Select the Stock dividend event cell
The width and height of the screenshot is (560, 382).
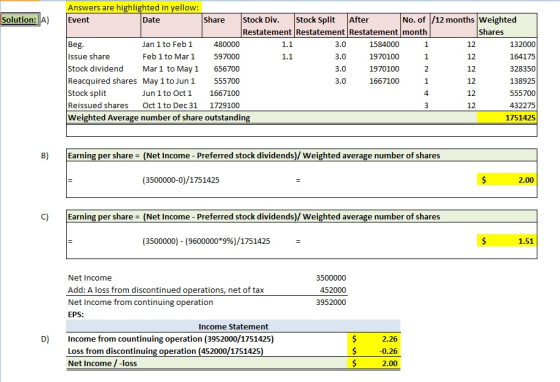coord(96,69)
